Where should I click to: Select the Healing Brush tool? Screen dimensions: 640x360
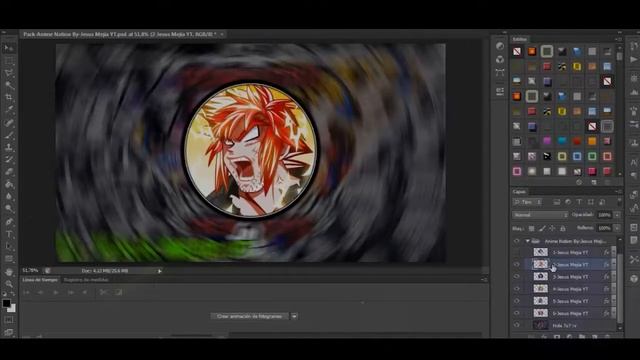(x=9, y=122)
